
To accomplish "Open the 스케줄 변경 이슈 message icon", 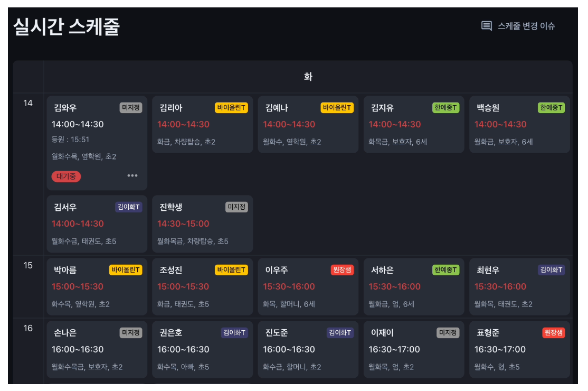I will 486,26.
